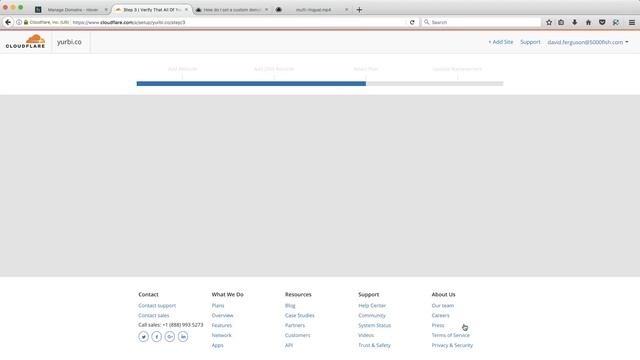This screenshot has width=640, height=360.
Task: Switch to the Manage Domains tab
Action: tap(72, 9)
